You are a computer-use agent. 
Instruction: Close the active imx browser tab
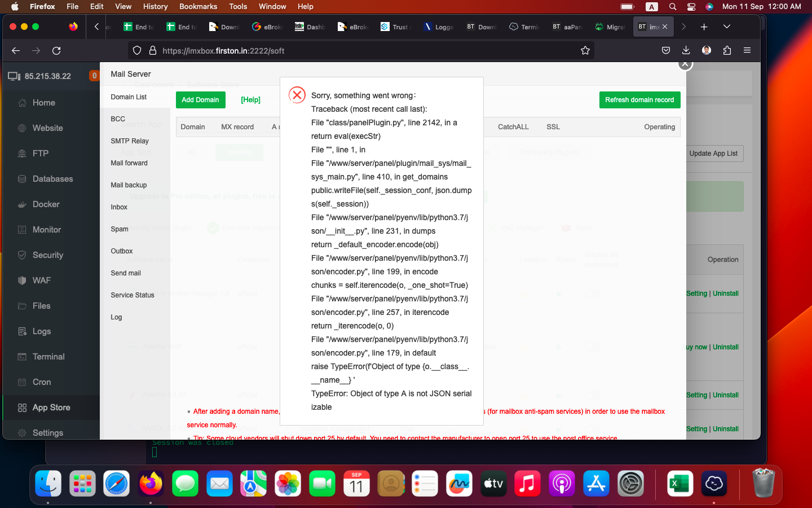coord(665,27)
